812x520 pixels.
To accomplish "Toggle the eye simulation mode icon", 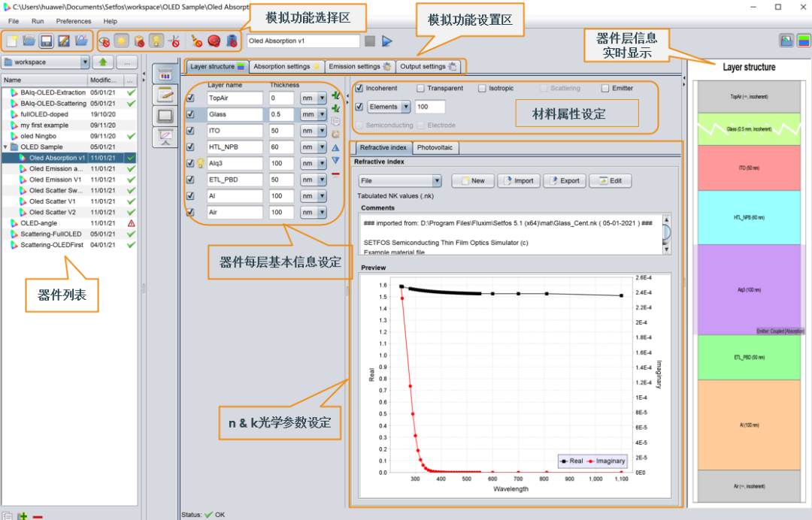I will 104,41.
